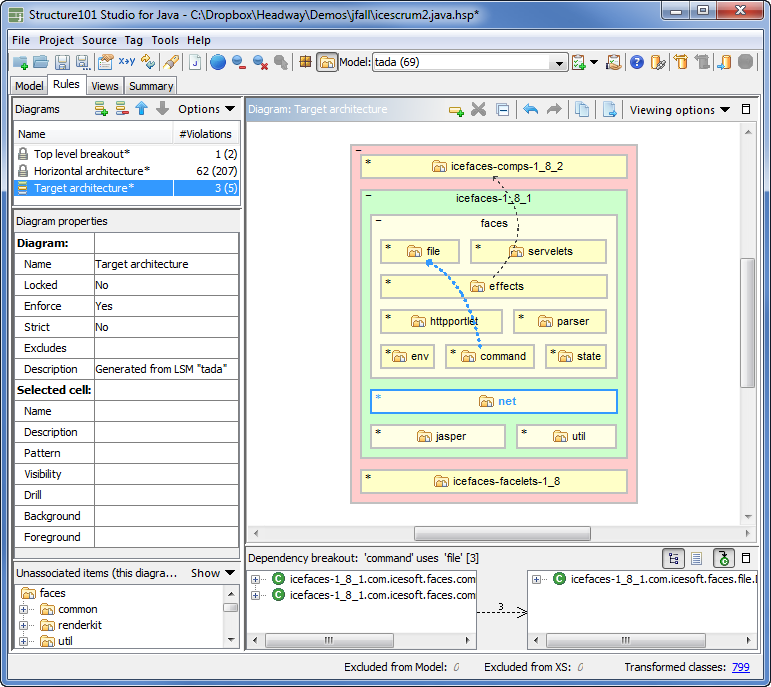Expand the renderkit tree node

click(23, 625)
